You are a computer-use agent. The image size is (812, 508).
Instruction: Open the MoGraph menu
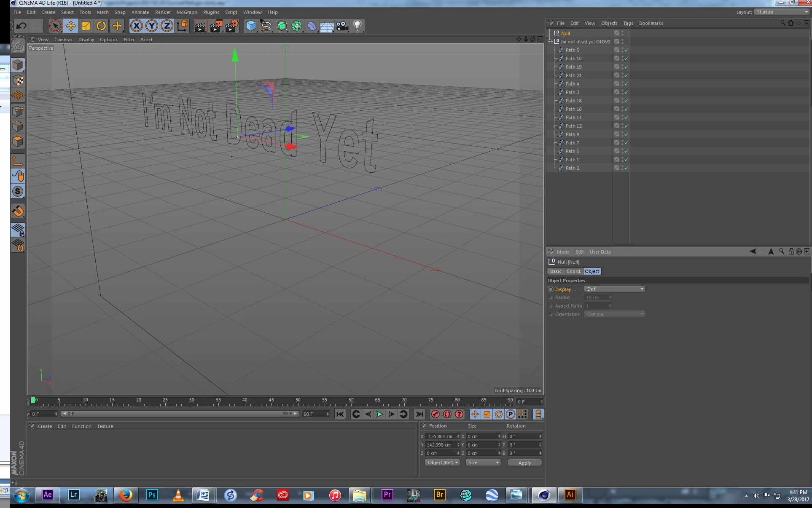tap(186, 12)
